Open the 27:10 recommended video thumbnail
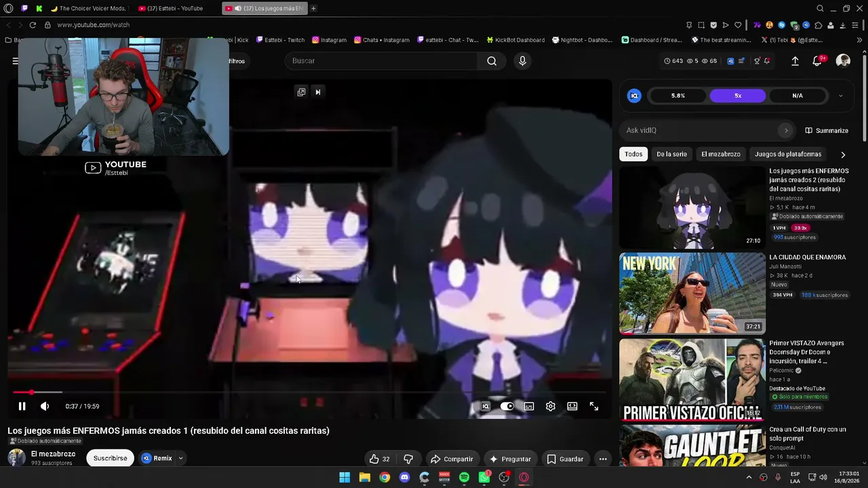 692,207
